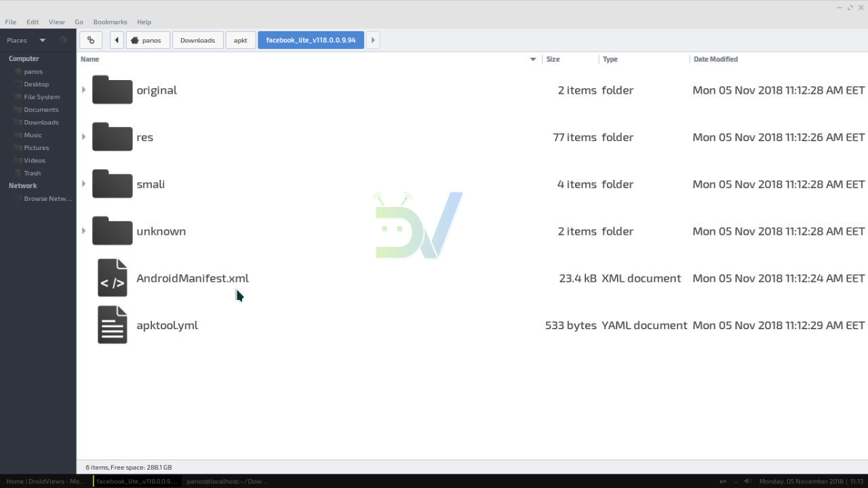Screen dimensions: 868x488
Task: Select the unknown folder icon
Action: click(x=112, y=231)
